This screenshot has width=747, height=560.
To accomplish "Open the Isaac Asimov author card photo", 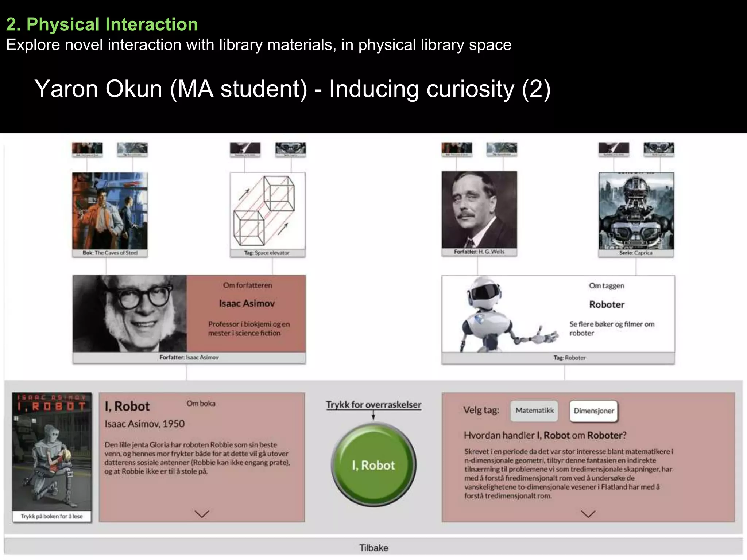I will [130, 314].
